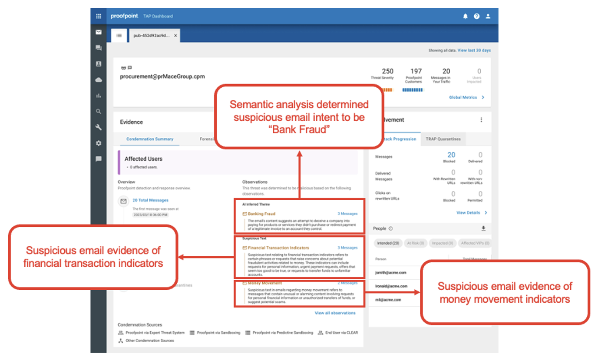Filter people by Affected VIPs (0)
595x364 pixels.
(475, 243)
